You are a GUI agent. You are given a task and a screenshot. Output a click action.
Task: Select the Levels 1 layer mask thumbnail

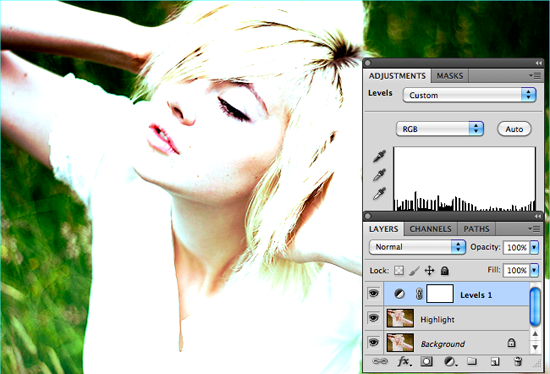tap(440, 294)
